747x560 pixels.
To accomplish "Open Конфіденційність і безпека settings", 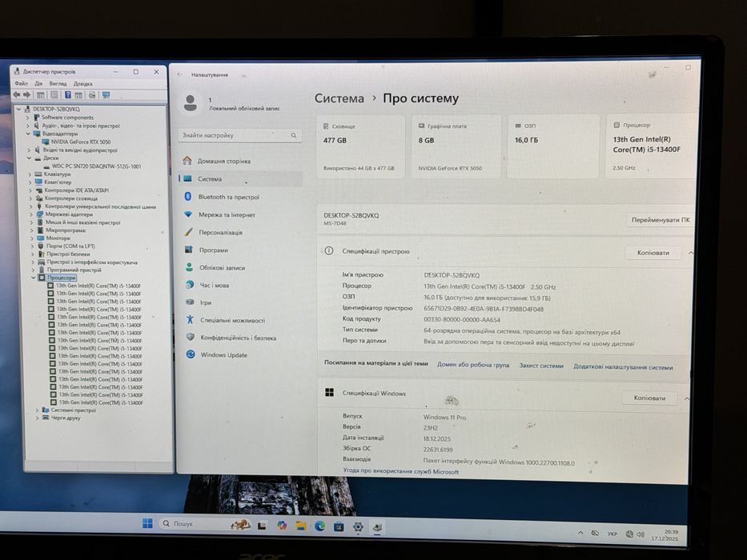I will point(240,338).
